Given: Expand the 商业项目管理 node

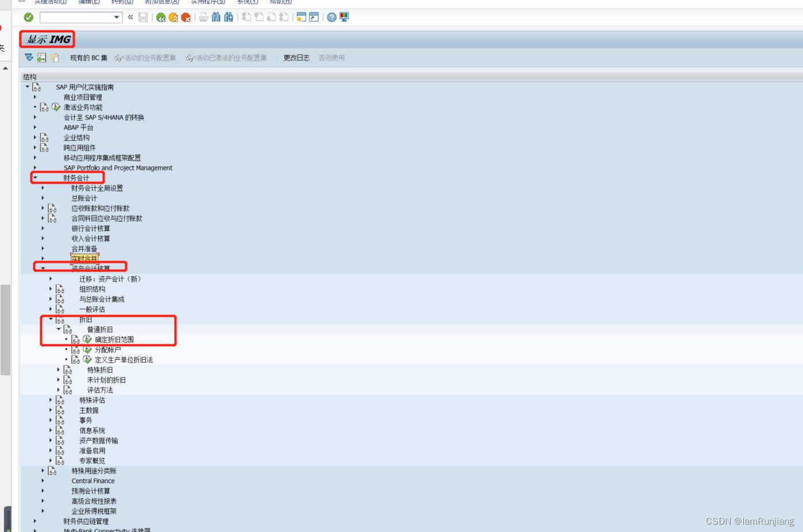Looking at the screenshot, I should coord(35,97).
